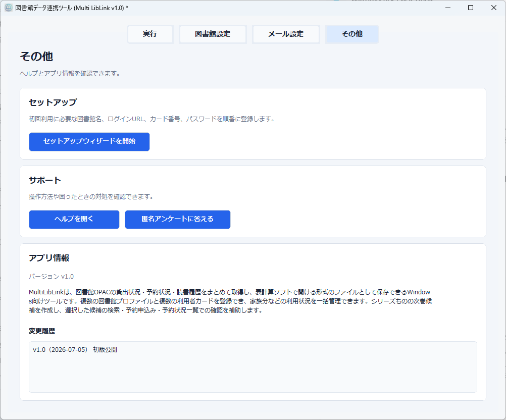
Task: Click セットアップウィザードを開始 button
Action: point(89,142)
